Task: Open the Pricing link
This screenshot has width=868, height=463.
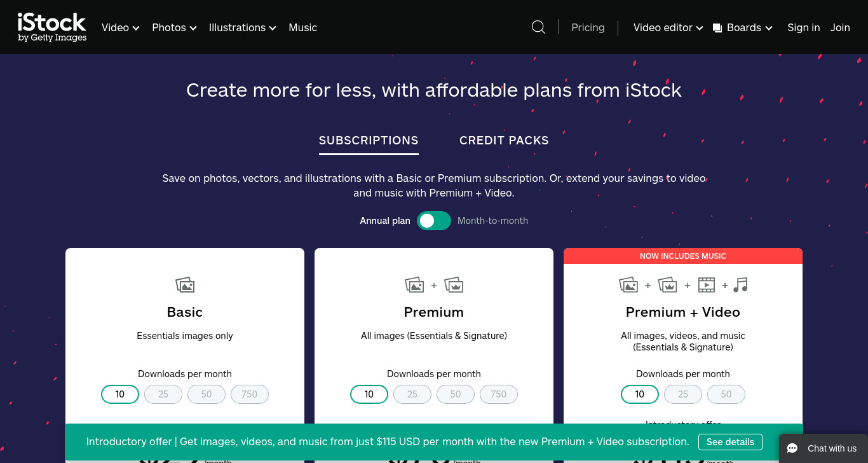Action: click(588, 27)
